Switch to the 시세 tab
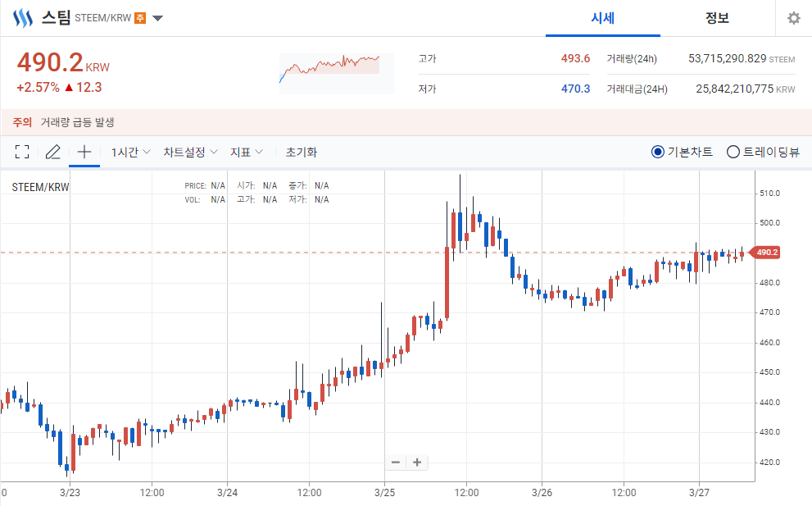 click(x=603, y=18)
